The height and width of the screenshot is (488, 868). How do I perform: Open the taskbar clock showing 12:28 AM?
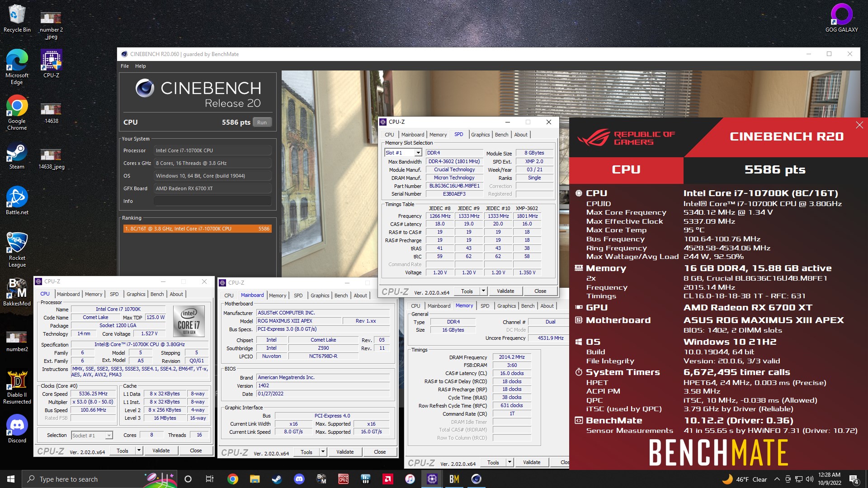click(830, 479)
